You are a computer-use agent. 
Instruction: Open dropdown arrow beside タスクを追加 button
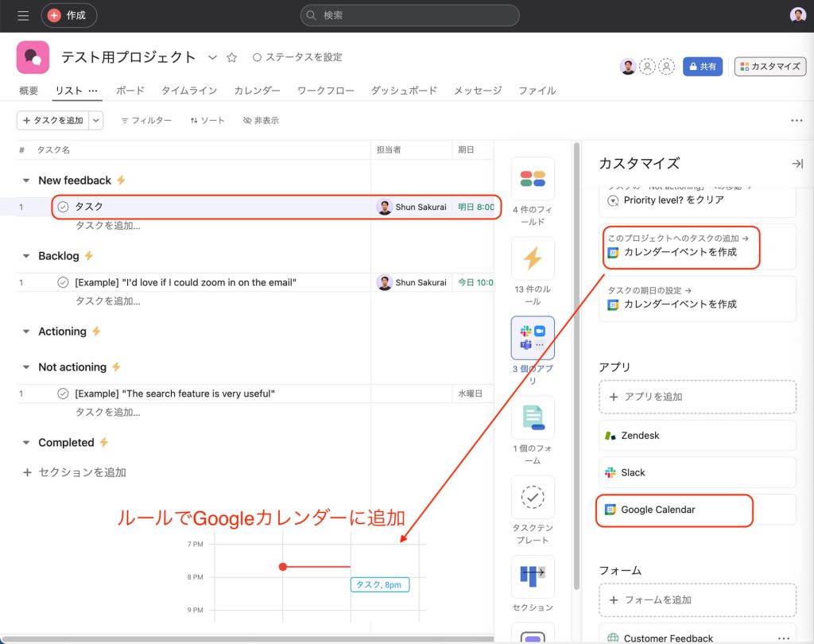(95, 120)
